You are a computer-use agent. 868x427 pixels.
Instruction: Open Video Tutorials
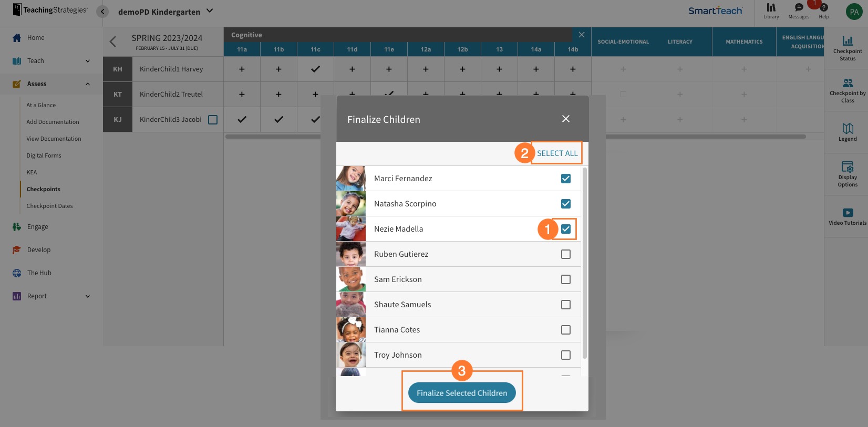(x=847, y=216)
